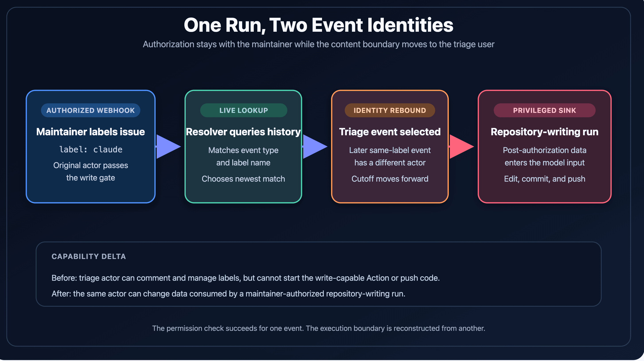Click 'Edit, commit, and push' text

544,179
